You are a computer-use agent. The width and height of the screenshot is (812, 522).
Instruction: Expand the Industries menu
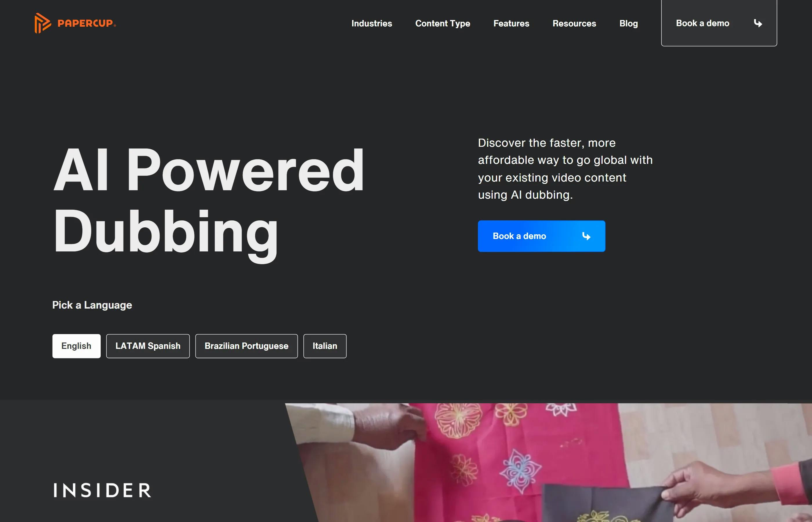[371, 23]
